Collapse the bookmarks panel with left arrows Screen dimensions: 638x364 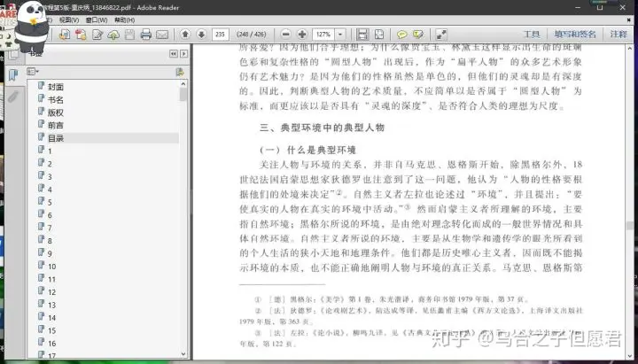pos(174,54)
